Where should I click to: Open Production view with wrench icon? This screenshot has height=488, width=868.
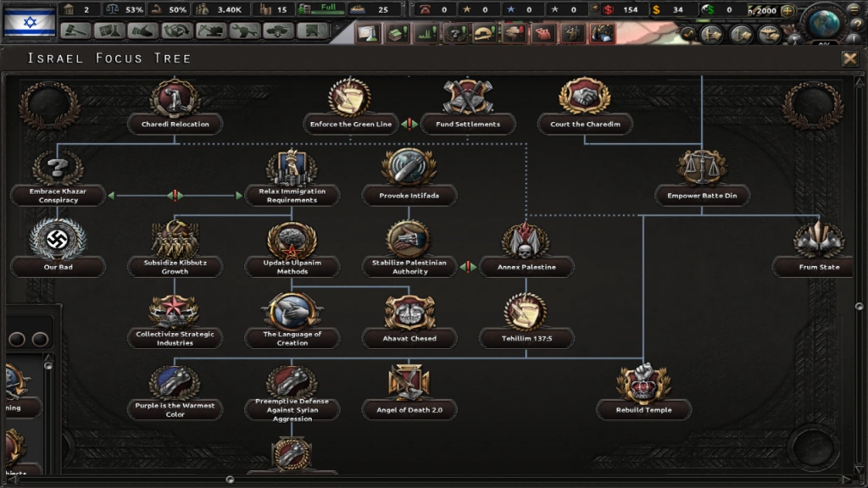pos(245,31)
